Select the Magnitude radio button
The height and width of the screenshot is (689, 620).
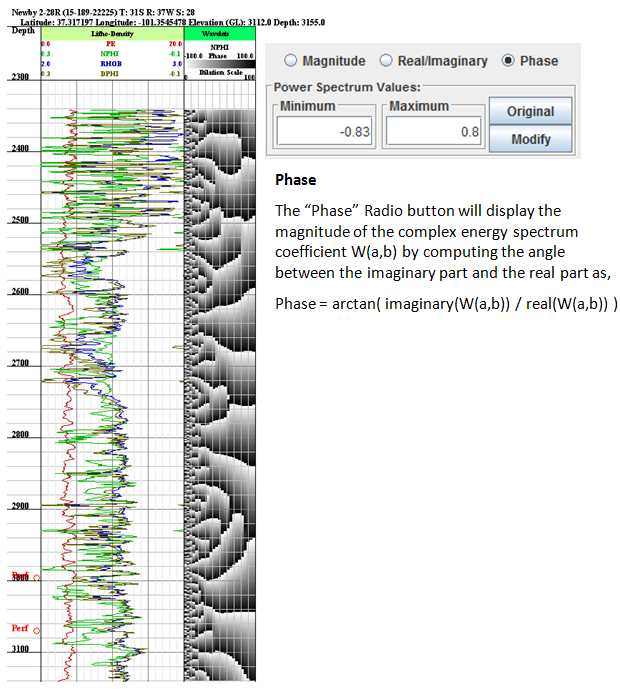pos(290,61)
